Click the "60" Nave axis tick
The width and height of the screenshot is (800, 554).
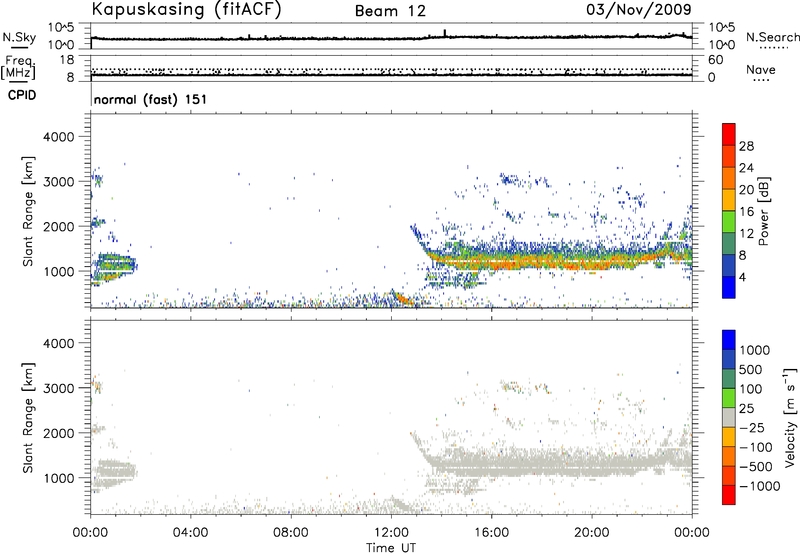point(715,60)
